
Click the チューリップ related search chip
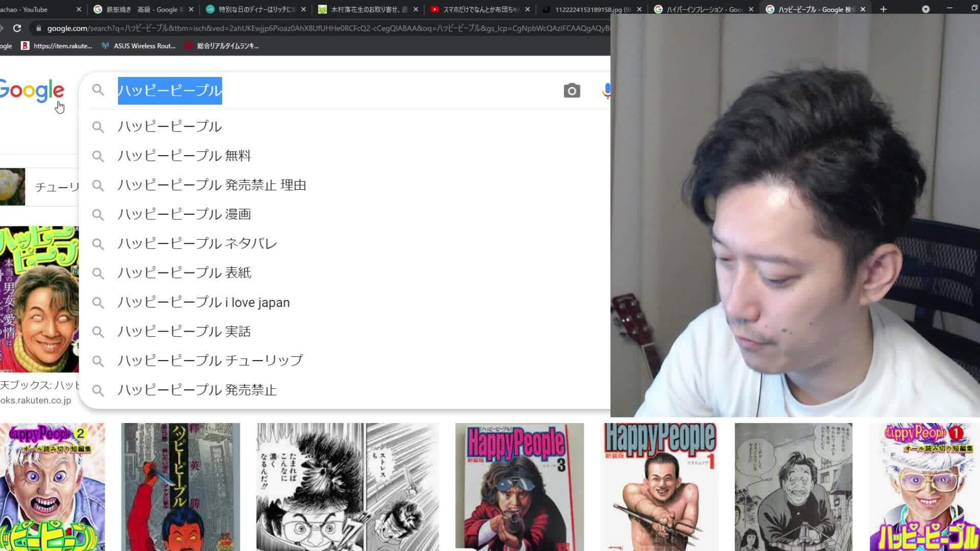coord(39,187)
